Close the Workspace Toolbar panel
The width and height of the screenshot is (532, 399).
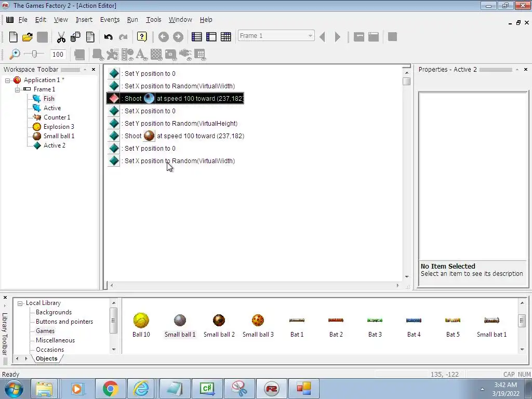pos(94,69)
